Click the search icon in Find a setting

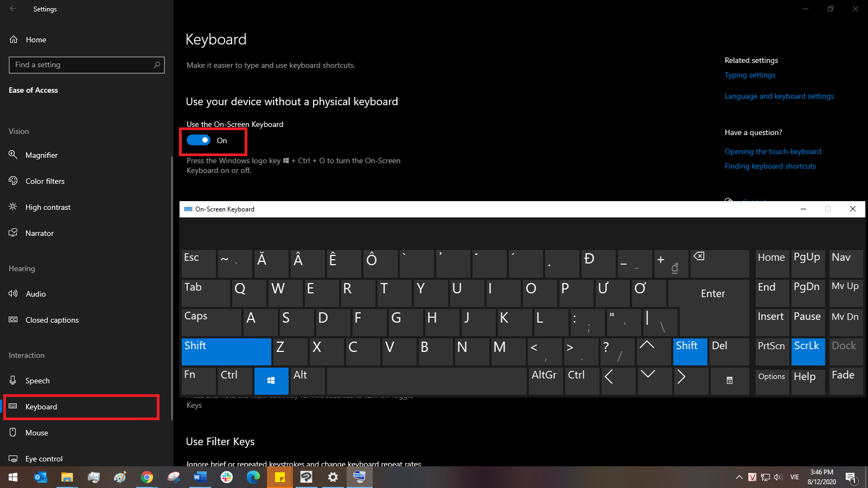pos(157,65)
